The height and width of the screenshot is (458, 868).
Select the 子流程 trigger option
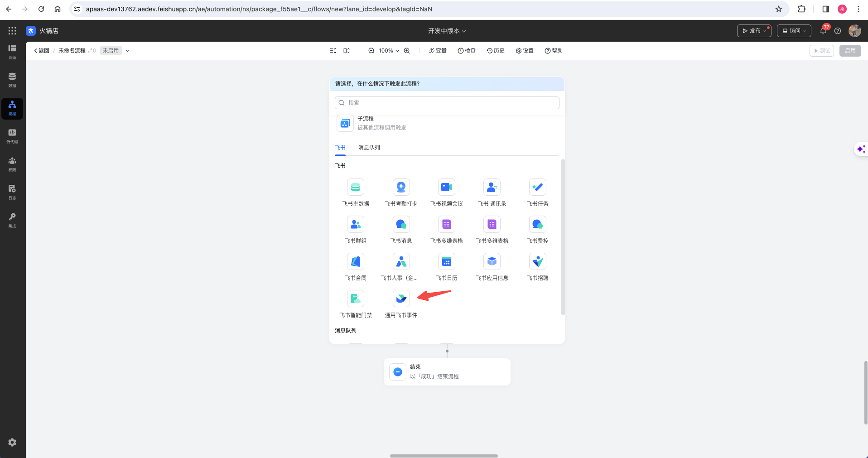(447, 123)
